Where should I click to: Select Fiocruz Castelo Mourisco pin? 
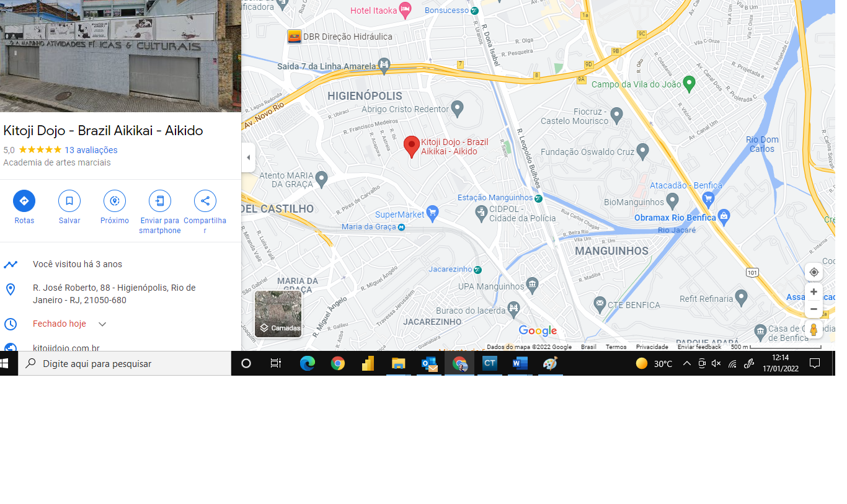tap(616, 115)
